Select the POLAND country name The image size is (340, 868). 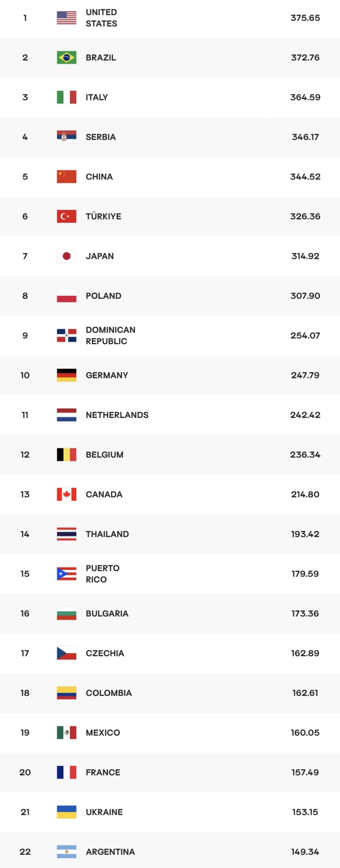(103, 296)
